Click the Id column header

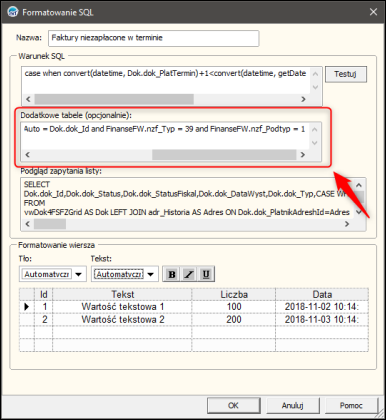(44, 294)
